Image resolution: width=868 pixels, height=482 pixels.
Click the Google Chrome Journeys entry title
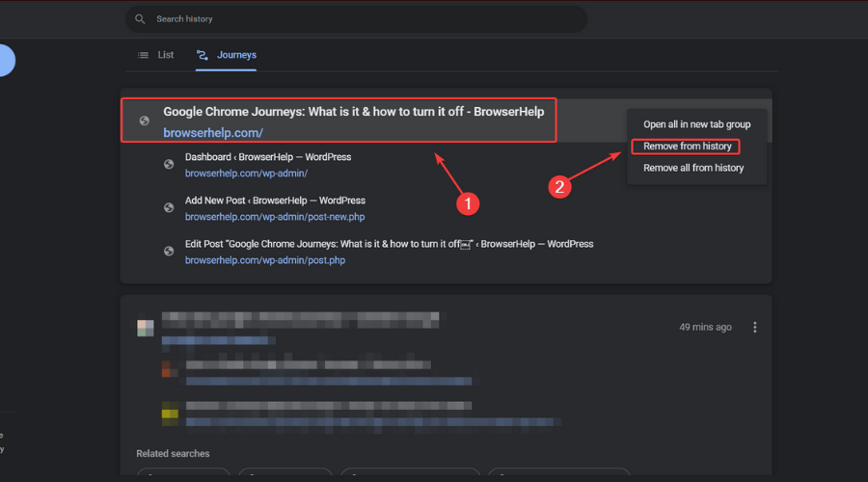[354, 112]
